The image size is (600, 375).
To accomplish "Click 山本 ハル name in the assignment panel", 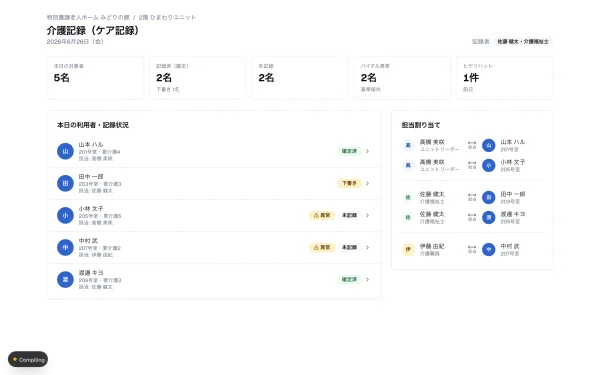I will point(513,142).
